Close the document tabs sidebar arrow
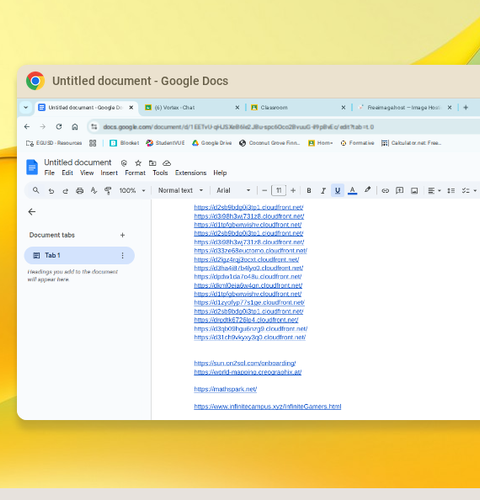The height and width of the screenshot is (500, 480). 32,212
